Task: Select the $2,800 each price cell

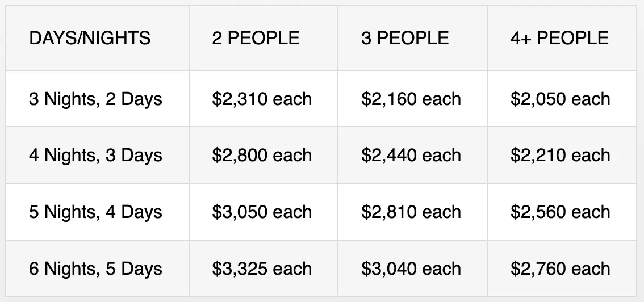Action: (x=262, y=155)
